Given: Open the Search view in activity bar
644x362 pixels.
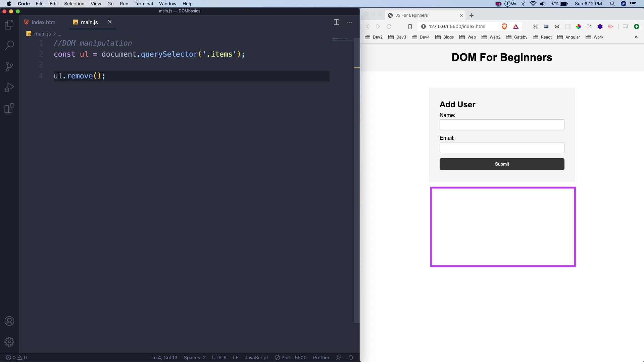Looking at the screenshot, I should 9,45.
